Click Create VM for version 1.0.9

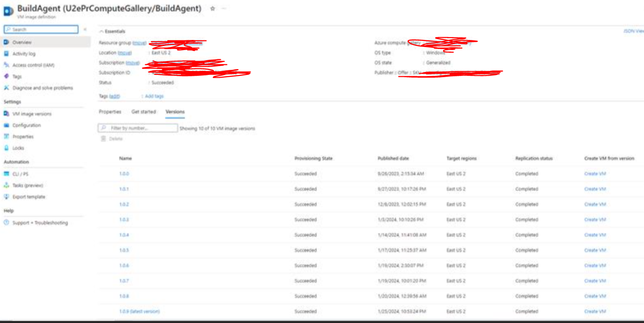[x=595, y=312]
